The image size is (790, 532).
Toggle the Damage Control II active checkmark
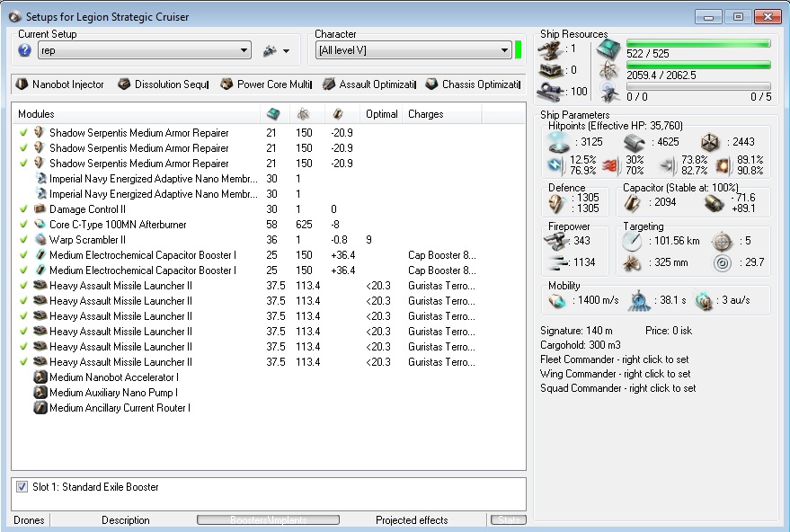(22, 209)
